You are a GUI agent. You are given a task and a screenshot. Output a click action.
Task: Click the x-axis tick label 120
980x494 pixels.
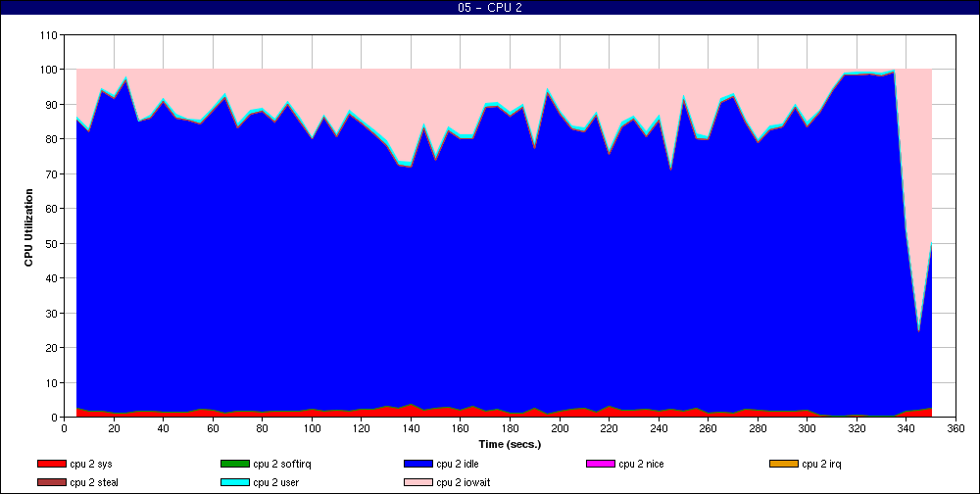[362, 428]
